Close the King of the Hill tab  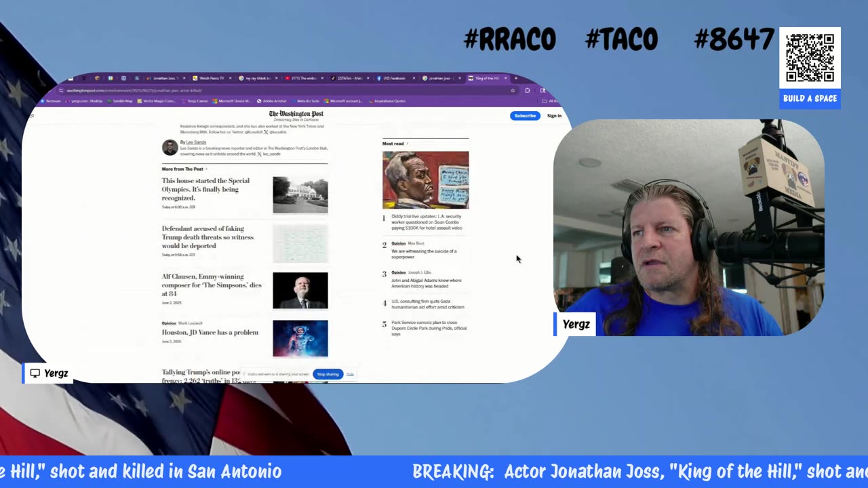pos(505,78)
